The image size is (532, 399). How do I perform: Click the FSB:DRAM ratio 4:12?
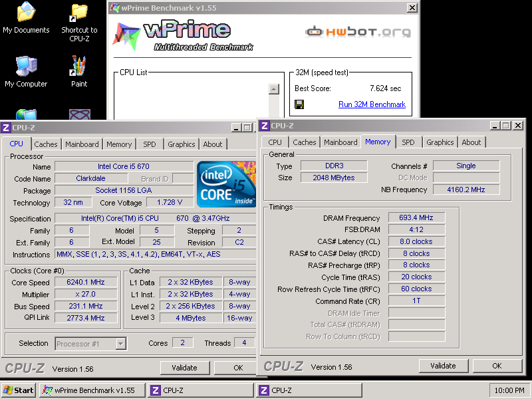coord(416,229)
